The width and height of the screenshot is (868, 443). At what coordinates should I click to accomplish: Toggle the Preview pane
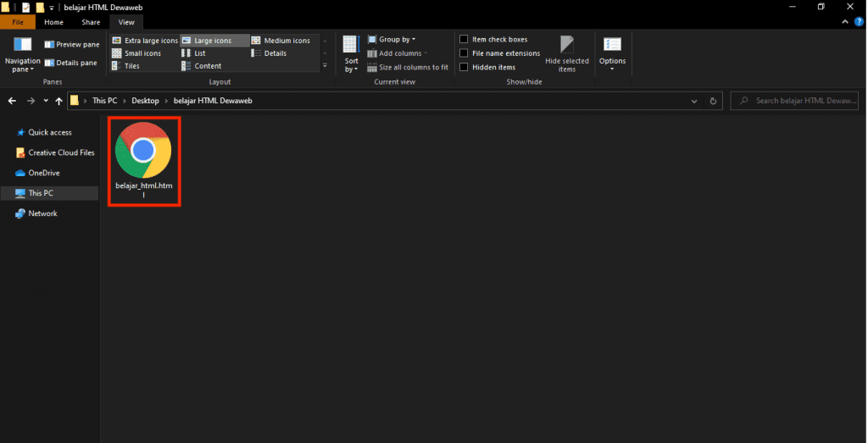[x=72, y=44]
